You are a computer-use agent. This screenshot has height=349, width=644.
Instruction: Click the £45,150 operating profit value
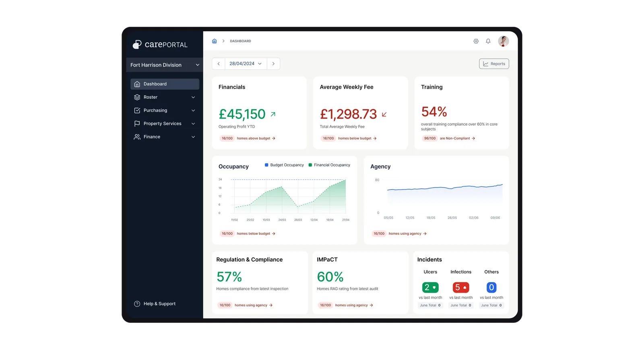pyautogui.click(x=242, y=114)
